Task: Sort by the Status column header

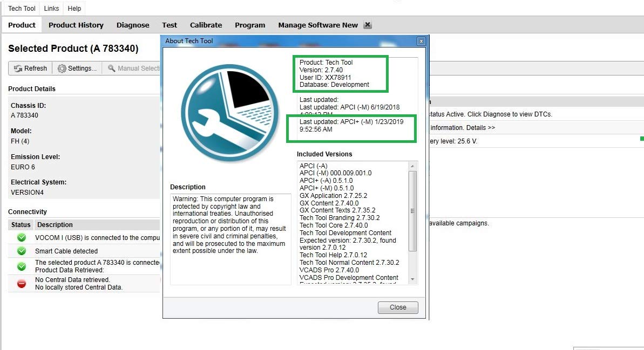Action: click(21, 225)
